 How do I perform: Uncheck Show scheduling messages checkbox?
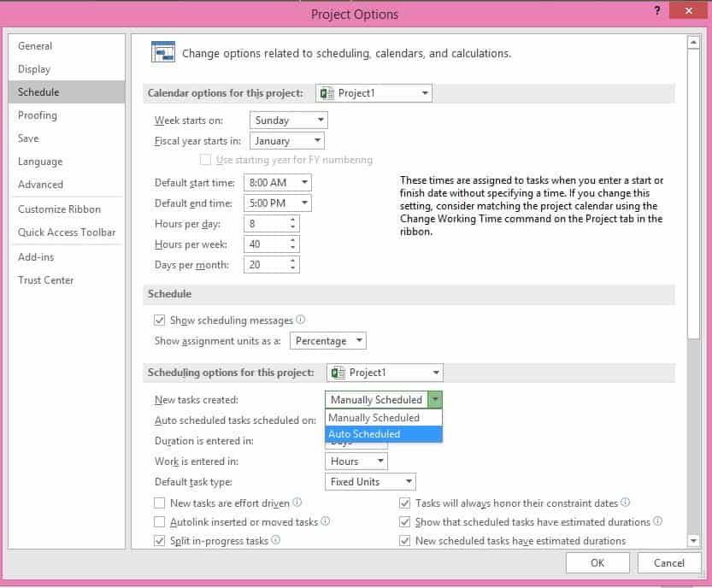coord(160,320)
